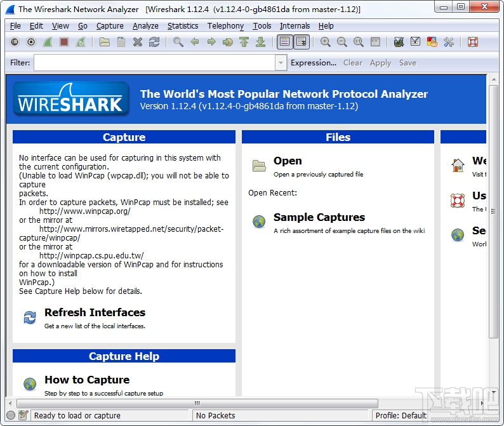The image size is (504, 426).
Task: Reset zoom to normal size
Action: 359,42
